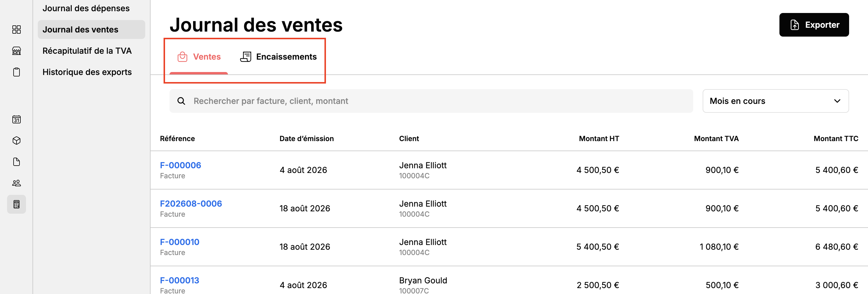Click the search magnifier icon
The width and height of the screenshot is (868, 294).
point(181,101)
